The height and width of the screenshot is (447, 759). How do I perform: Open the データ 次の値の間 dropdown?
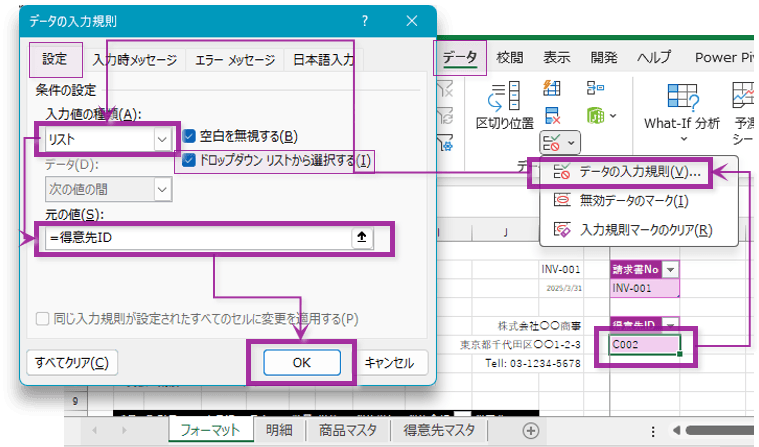[x=162, y=189]
